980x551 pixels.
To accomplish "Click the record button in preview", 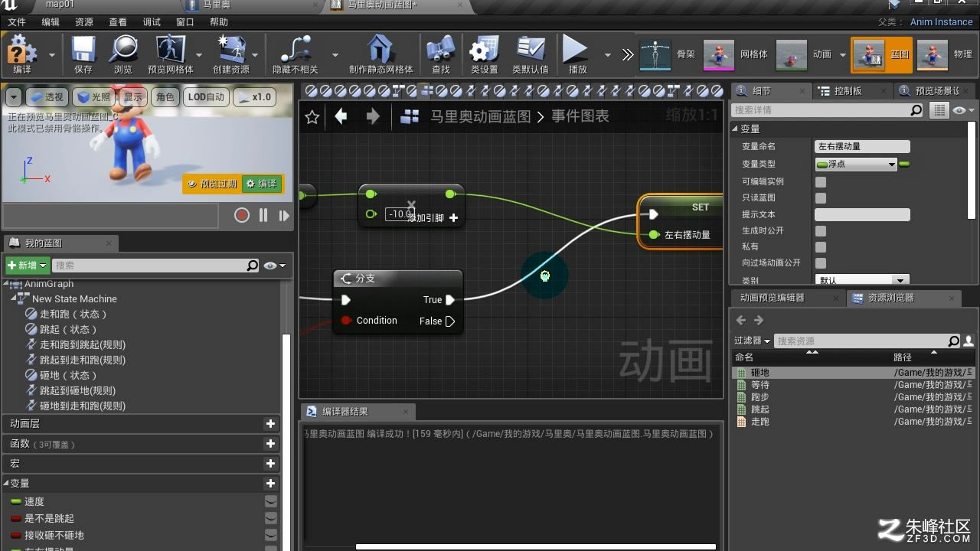I will point(242,216).
